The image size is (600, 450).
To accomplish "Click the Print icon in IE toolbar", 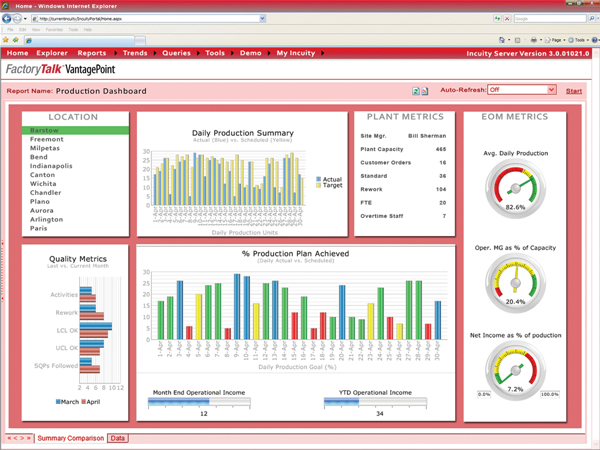I will tap(535, 40).
